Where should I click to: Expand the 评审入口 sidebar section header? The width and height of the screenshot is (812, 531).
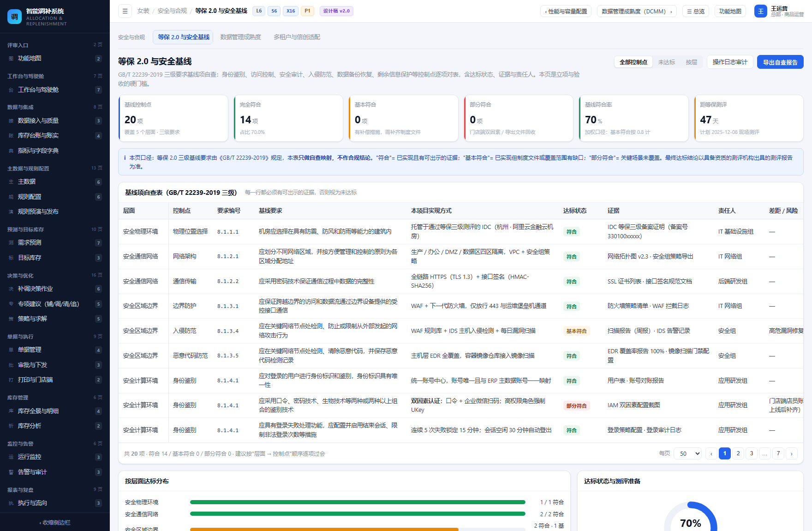55,45
